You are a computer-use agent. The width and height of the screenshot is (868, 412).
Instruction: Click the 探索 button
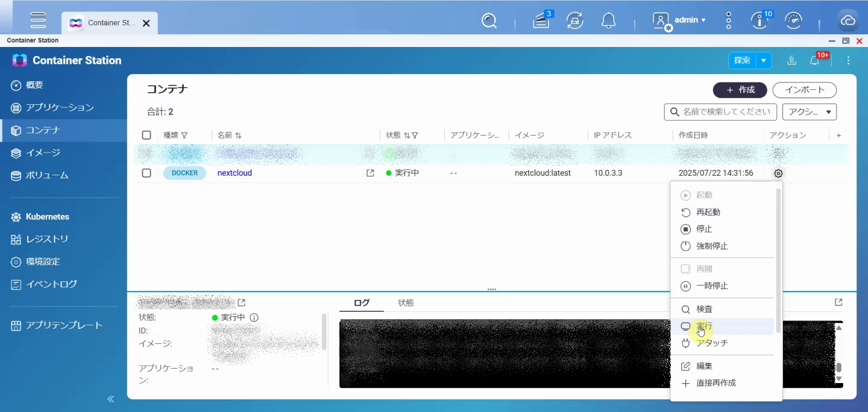pos(743,60)
